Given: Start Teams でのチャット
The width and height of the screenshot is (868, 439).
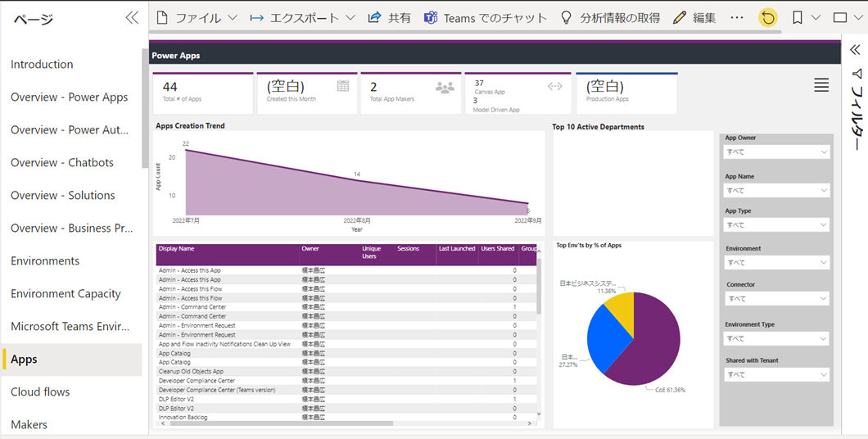Looking at the screenshot, I should tap(486, 18).
